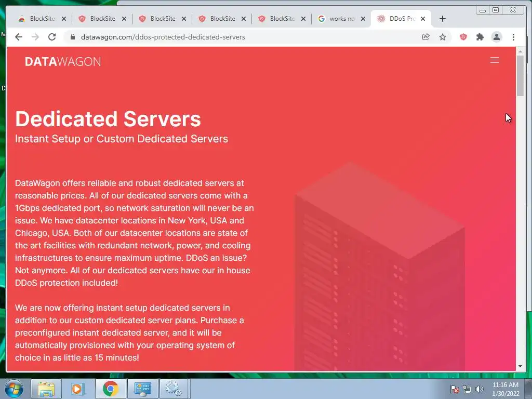Close the second BlockSite tab
The height and width of the screenshot is (399, 532).
coord(124,19)
